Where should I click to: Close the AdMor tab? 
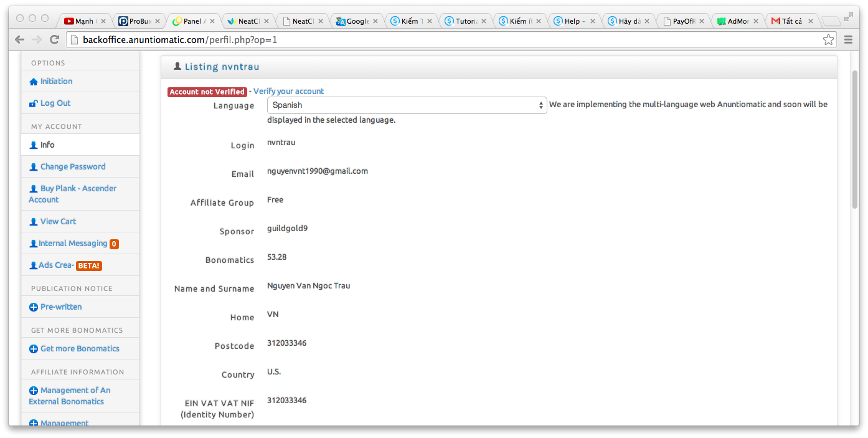(x=757, y=21)
